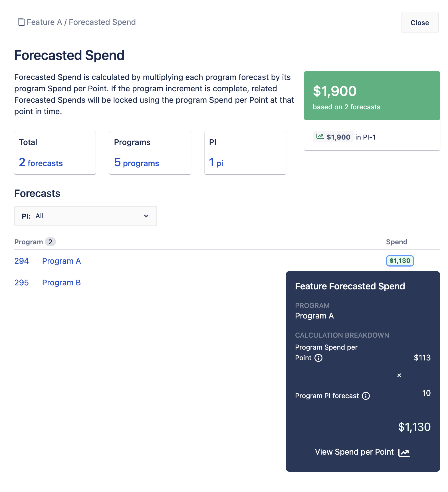The image size is (448, 492).
Task: Select the $1,130 spend badge
Action: 400,261
